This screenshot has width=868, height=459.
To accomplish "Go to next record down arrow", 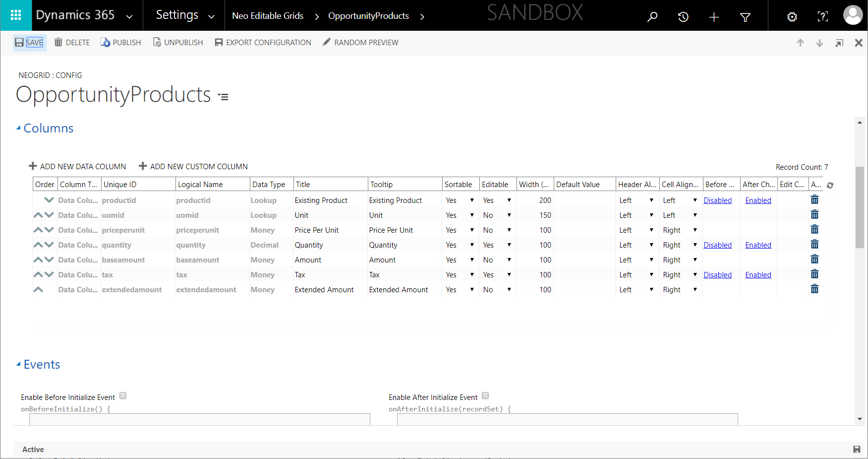I will [819, 43].
